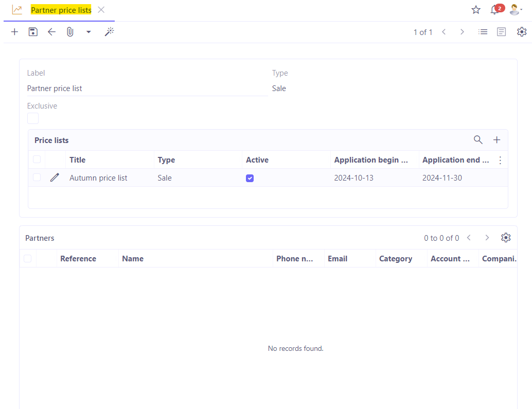The image size is (532, 409).
Task: Open search in the Price lists panel
Action: coord(478,139)
